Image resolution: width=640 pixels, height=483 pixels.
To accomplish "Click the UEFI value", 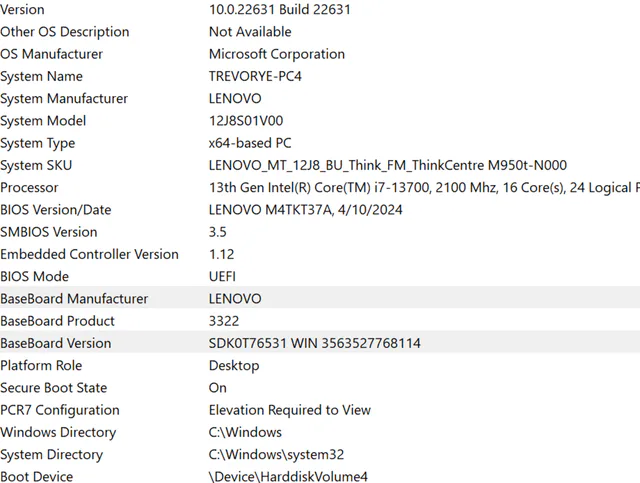I will pyautogui.click(x=222, y=276).
